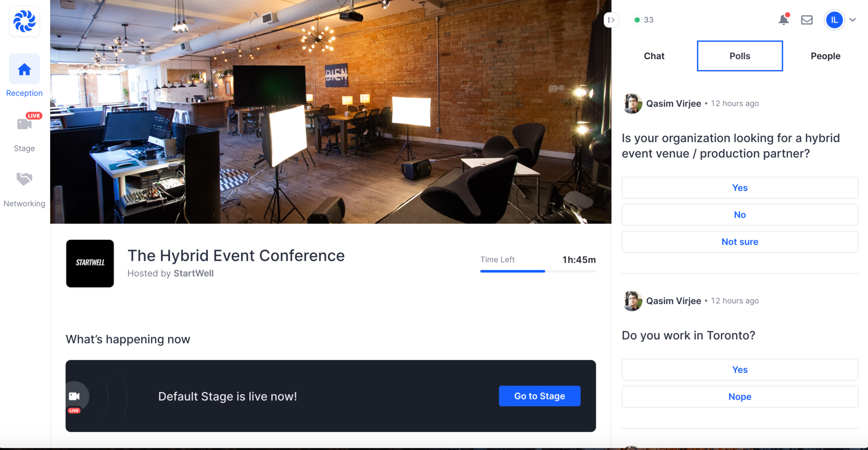Image resolution: width=868 pixels, height=450 pixels.
Task: Click the IL profile avatar
Action: click(x=834, y=20)
